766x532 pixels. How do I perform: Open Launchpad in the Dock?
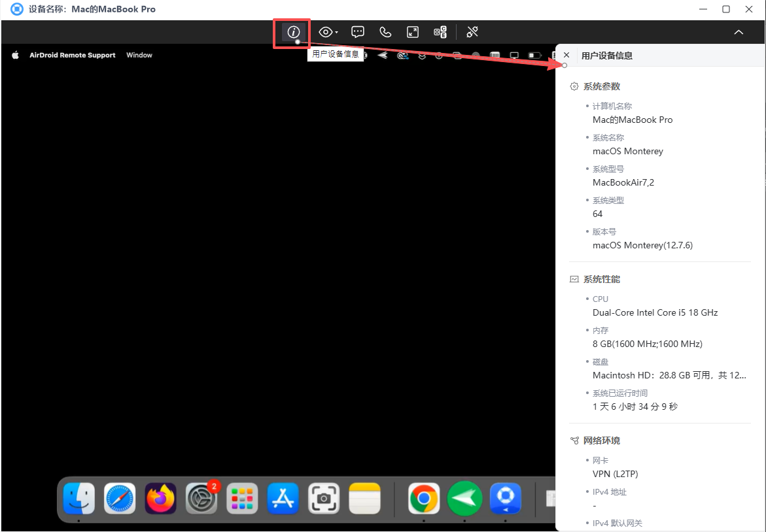click(242, 498)
